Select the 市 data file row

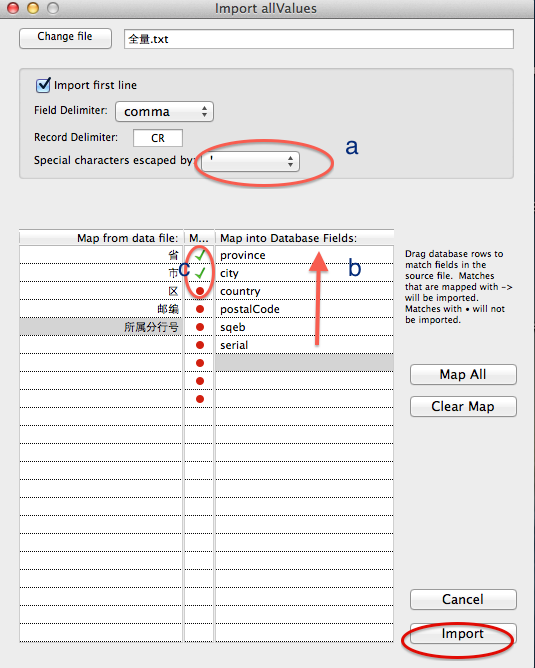[101, 273]
